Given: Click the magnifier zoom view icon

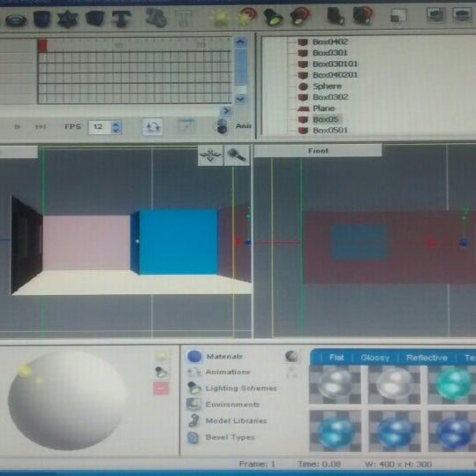Looking at the screenshot, I should [x=237, y=155].
